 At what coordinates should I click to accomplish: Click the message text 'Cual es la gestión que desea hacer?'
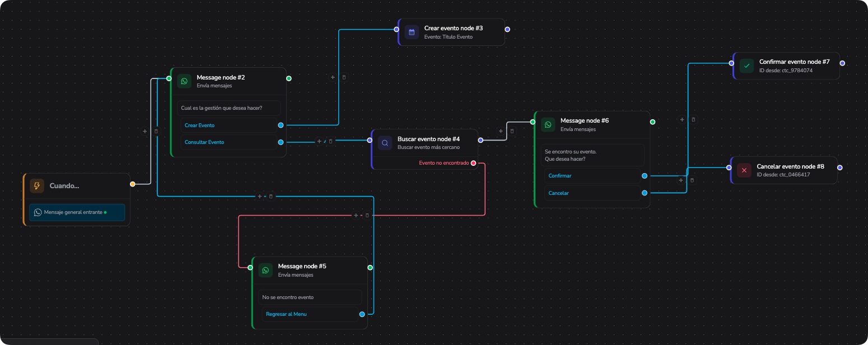click(222, 108)
